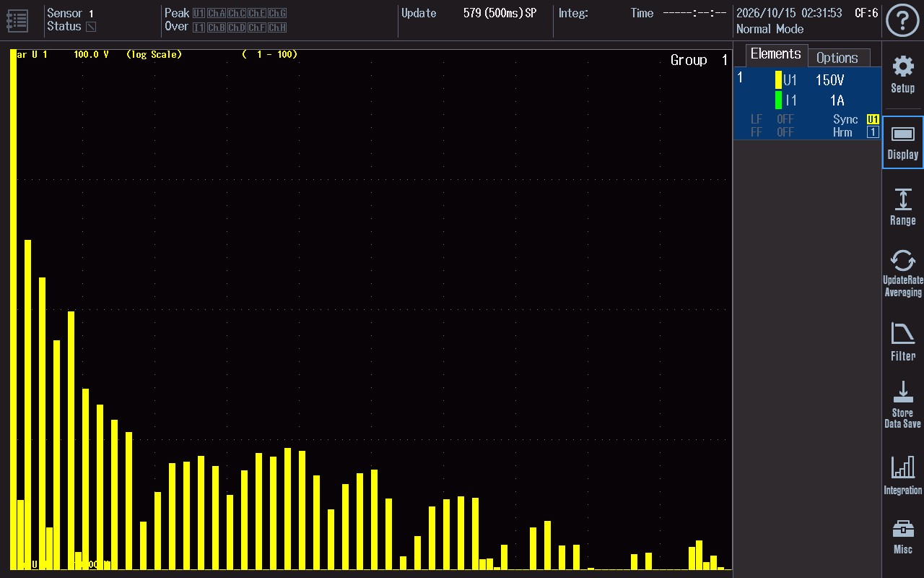Open Store Data Save menu
The width and height of the screenshot is (924, 578).
(x=902, y=405)
